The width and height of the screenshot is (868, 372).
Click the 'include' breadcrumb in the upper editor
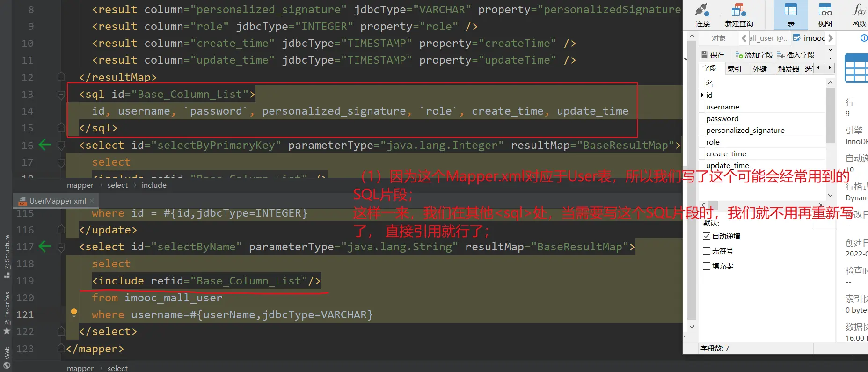click(x=154, y=185)
